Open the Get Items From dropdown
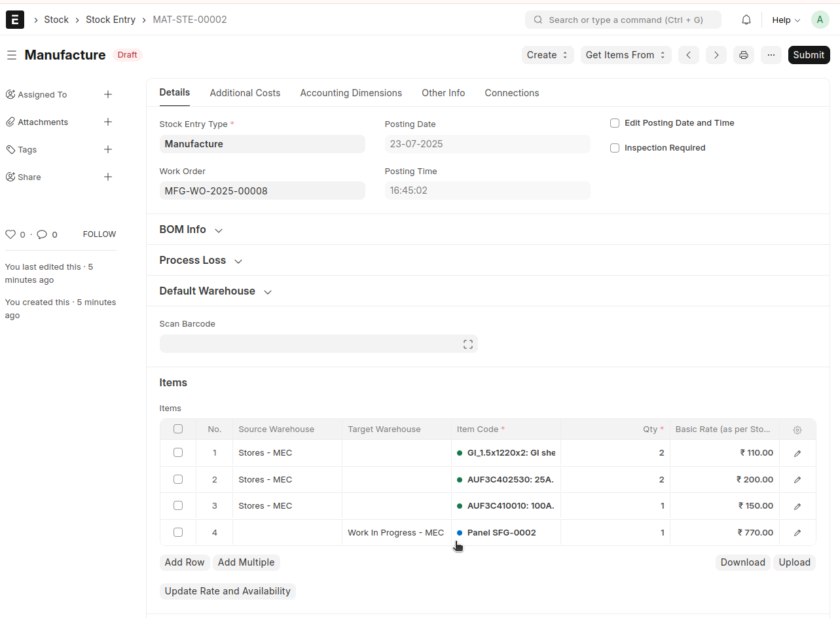Image resolution: width=840 pixels, height=618 pixels. click(625, 55)
